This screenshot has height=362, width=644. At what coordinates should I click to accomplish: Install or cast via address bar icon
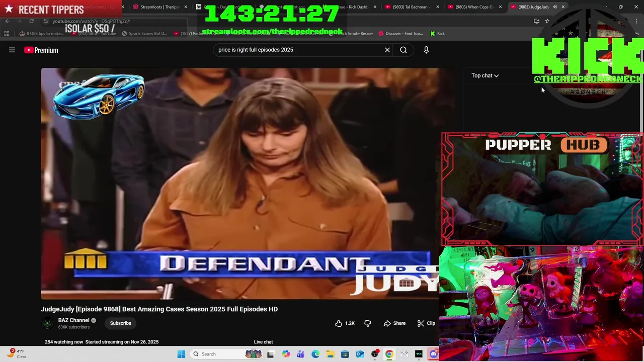536,21
